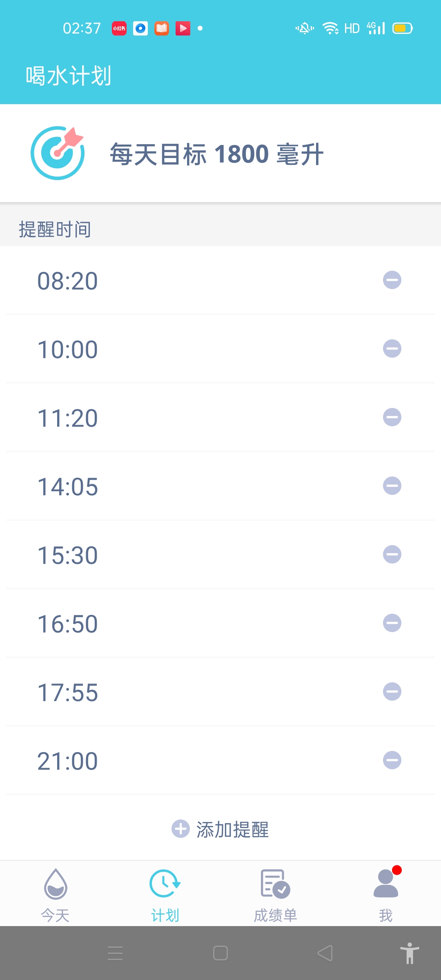Image resolution: width=441 pixels, height=980 pixels.
Task: Tap the minus icon next to 16:50
Action: pos(392,623)
